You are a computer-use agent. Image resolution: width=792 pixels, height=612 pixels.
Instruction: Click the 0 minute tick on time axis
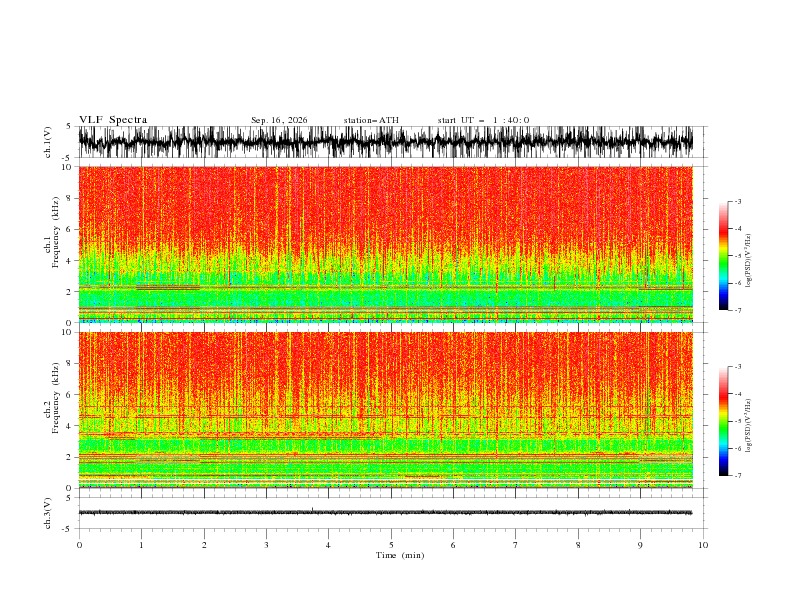point(79,545)
